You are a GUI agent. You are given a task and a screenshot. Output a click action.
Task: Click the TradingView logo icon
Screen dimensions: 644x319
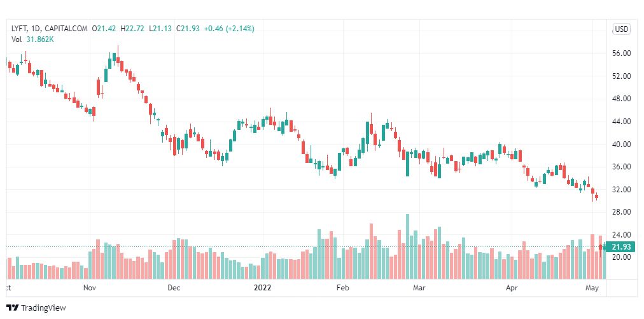13,308
